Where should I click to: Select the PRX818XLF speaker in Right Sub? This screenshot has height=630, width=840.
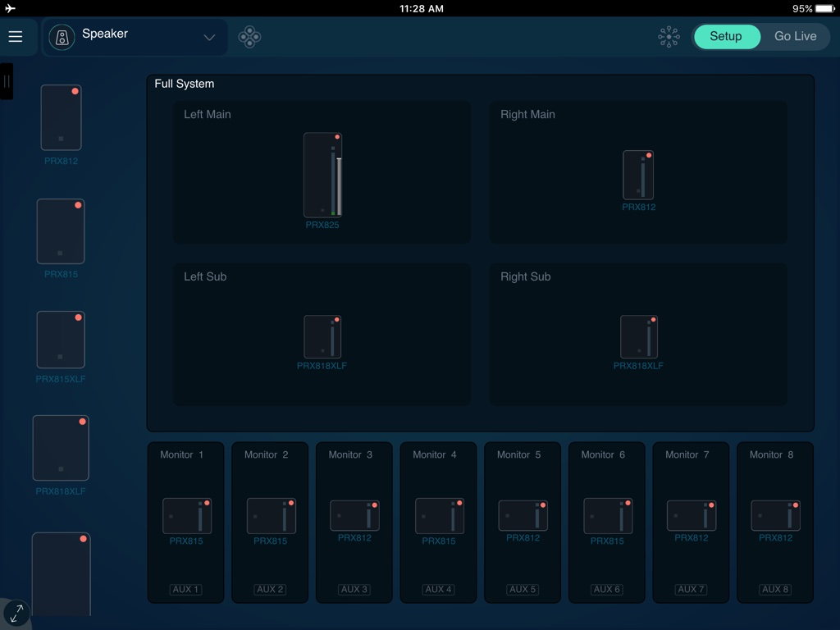(x=638, y=336)
